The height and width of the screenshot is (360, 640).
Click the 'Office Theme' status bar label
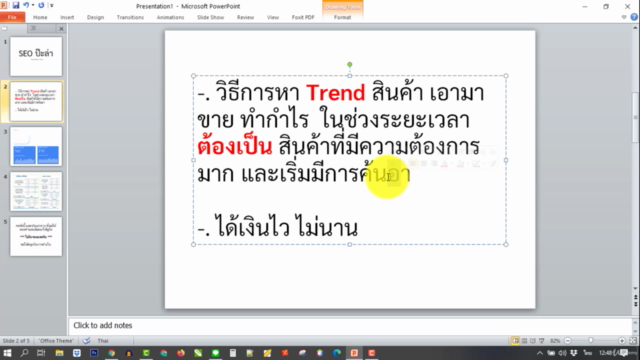coord(56,340)
